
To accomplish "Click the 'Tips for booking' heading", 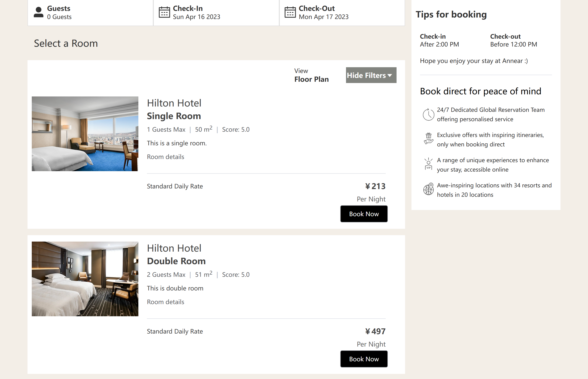I will (x=451, y=15).
